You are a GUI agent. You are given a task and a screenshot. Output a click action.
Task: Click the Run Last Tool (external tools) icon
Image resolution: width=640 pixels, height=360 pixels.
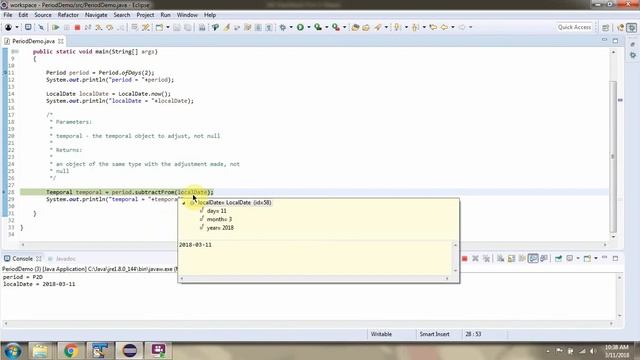(336, 27)
